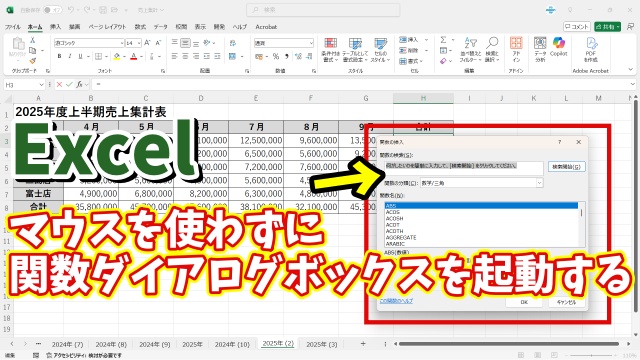Switch to the Insert ribbon tab

[x=56, y=27]
